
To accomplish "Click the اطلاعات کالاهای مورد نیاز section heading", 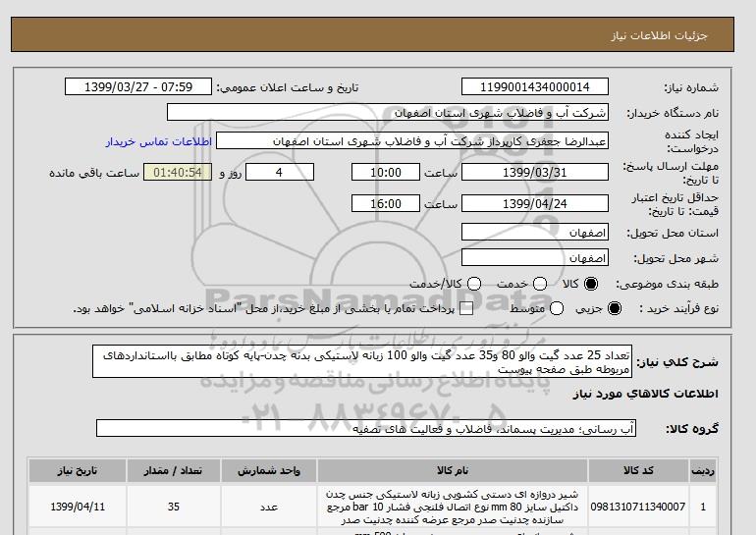I will (646, 394).
